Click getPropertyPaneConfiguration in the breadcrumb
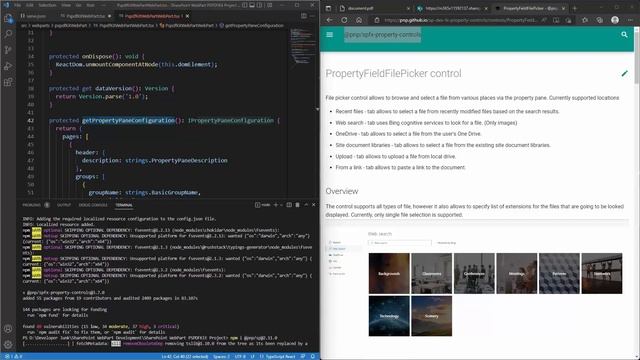The width and height of the screenshot is (640, 360). [254, 25]
